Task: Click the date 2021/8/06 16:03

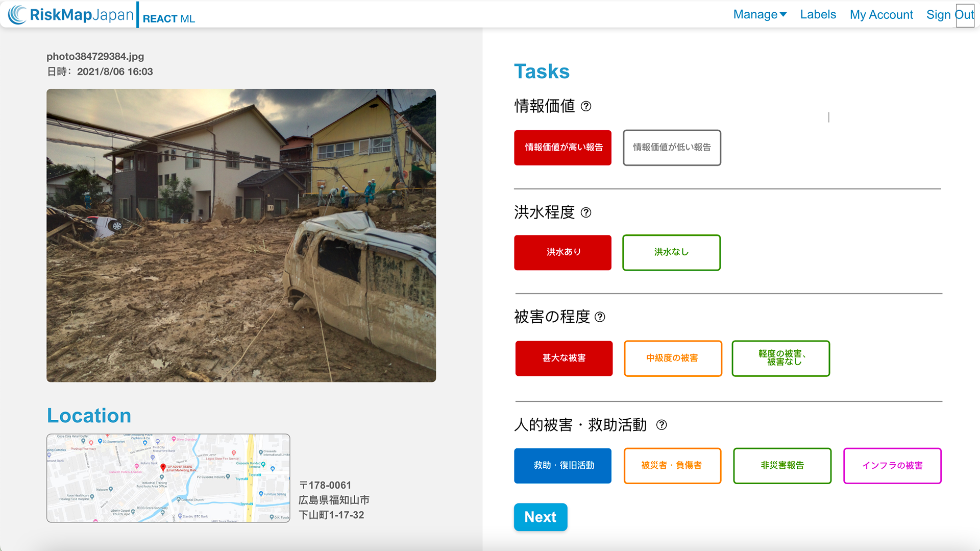Action: click(115, 71)
